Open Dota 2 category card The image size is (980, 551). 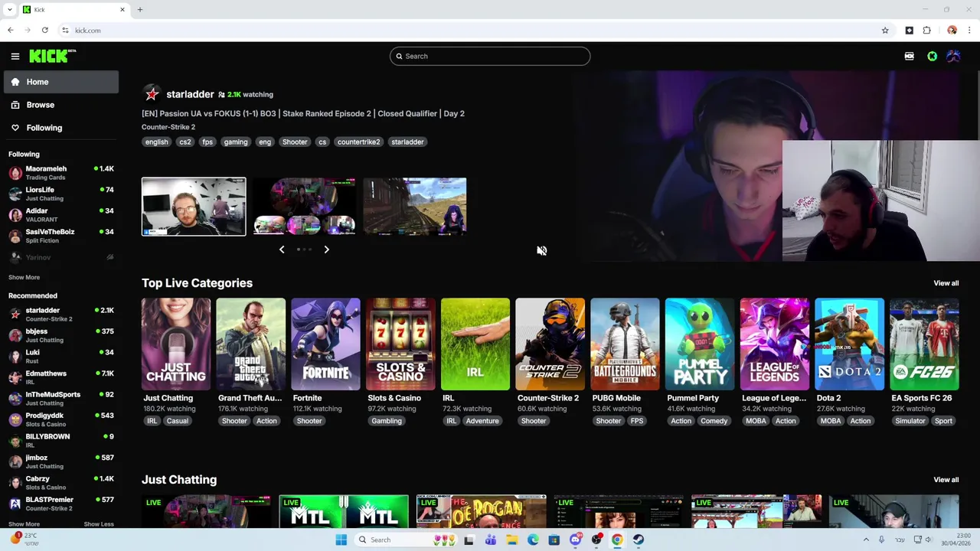tap(849, 344)
